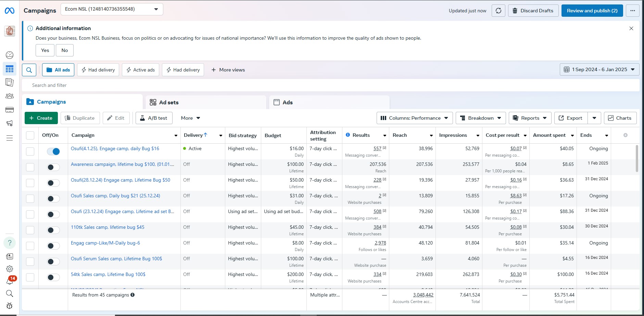Click the A/B test button

[154, 118]
